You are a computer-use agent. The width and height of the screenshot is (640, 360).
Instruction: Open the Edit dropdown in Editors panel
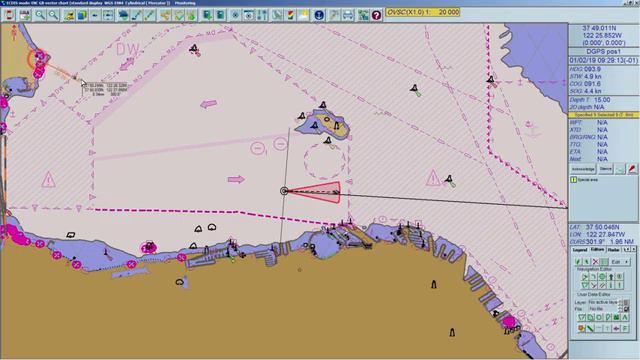pos(619,262)
